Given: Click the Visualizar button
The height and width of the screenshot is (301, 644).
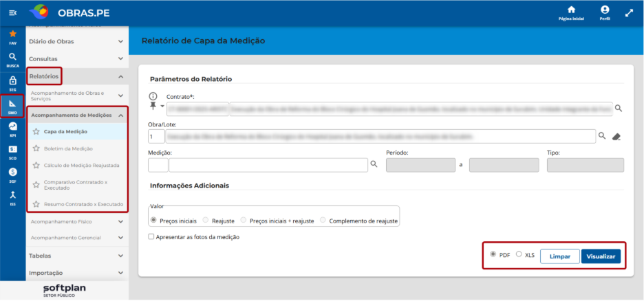Looking at the screenshot, I should pos(601,256).
